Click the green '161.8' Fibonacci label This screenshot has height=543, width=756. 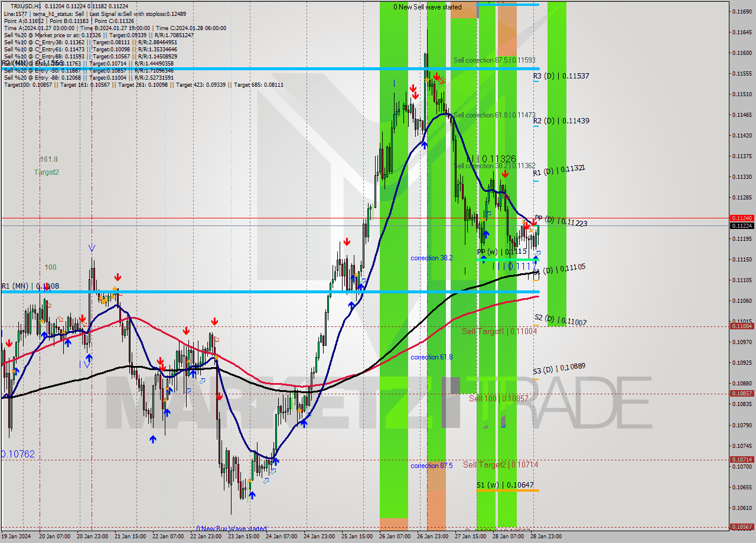48,159
